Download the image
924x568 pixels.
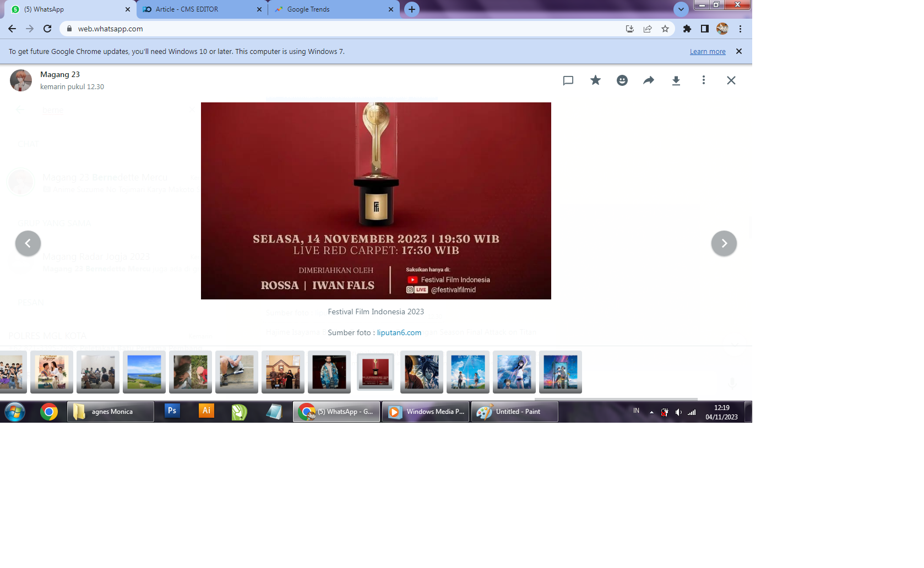pos(676,81)
